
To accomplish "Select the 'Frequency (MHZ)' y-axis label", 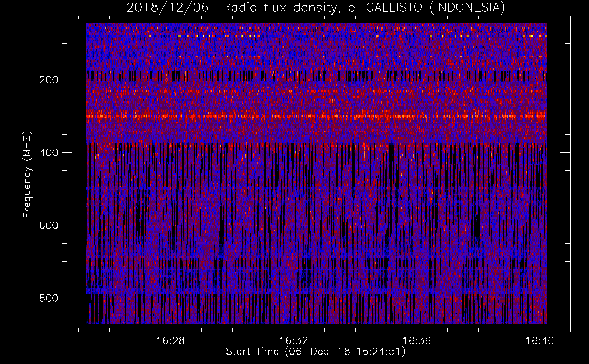I will tap(27, 174).
